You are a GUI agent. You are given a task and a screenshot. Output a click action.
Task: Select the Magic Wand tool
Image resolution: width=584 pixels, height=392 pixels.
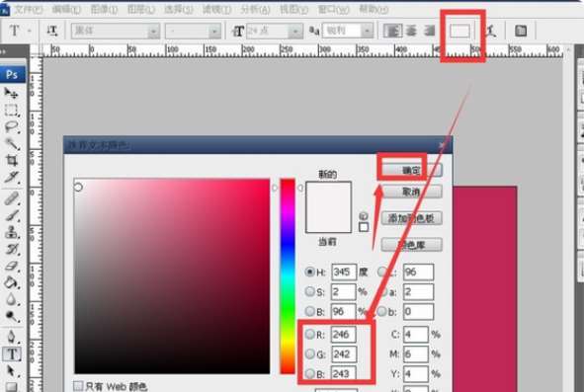click(11, 144)
